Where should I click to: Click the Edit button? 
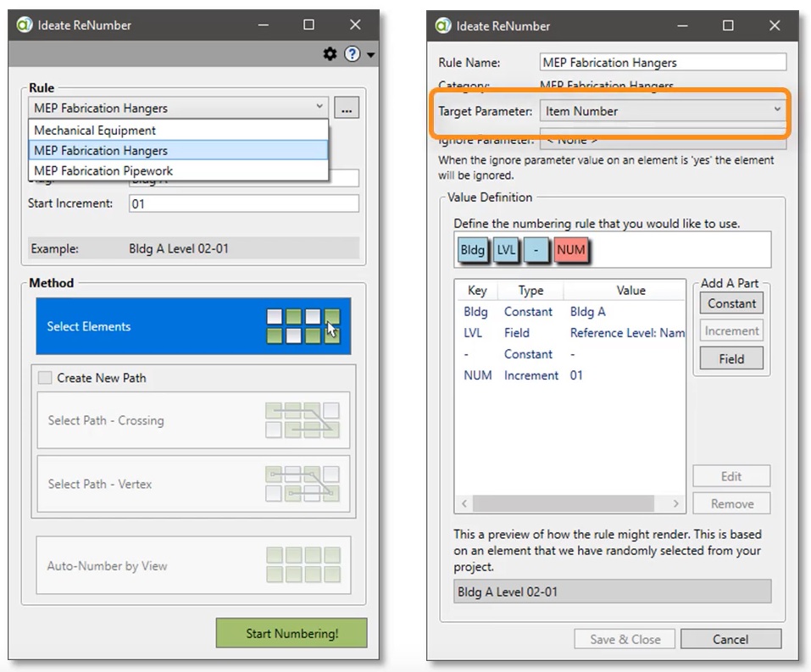pyautogui.click(x=731, y=476)
